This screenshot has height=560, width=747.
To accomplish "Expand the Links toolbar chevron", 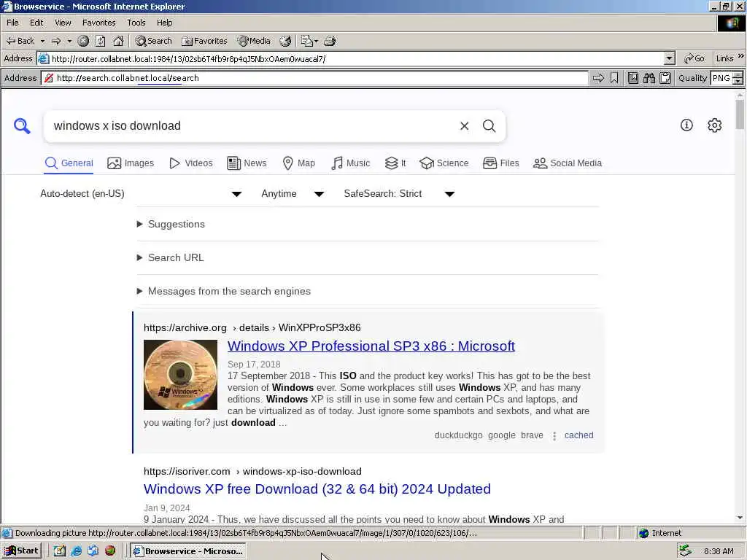I will point(741,56).
